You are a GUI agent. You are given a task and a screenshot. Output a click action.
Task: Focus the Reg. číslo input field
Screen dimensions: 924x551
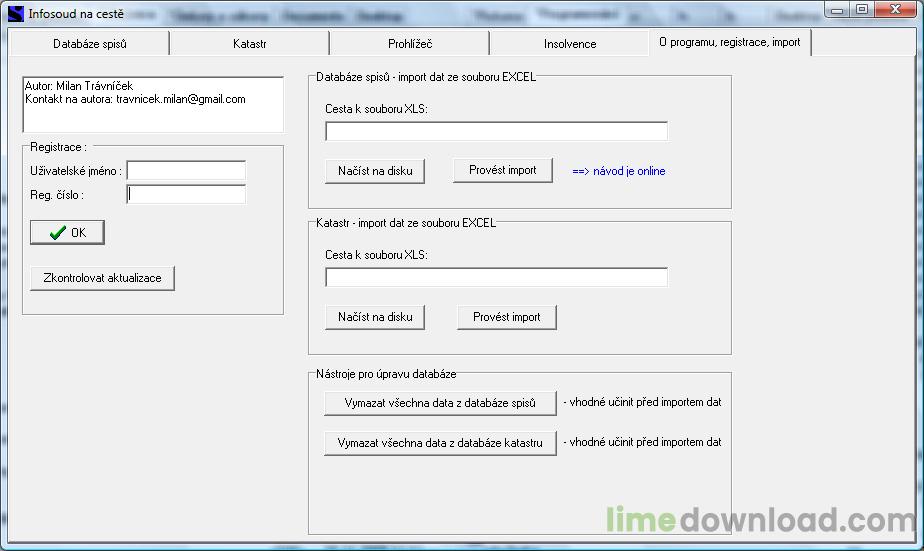(186, 195)
